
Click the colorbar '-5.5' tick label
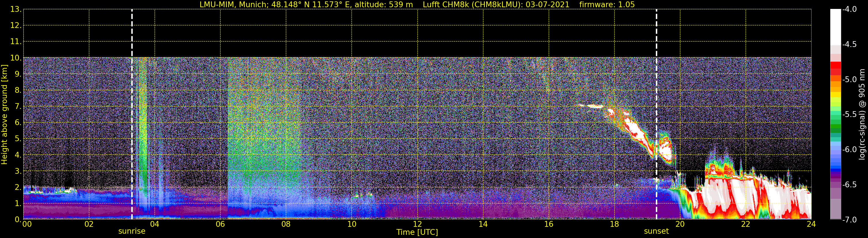849,115
